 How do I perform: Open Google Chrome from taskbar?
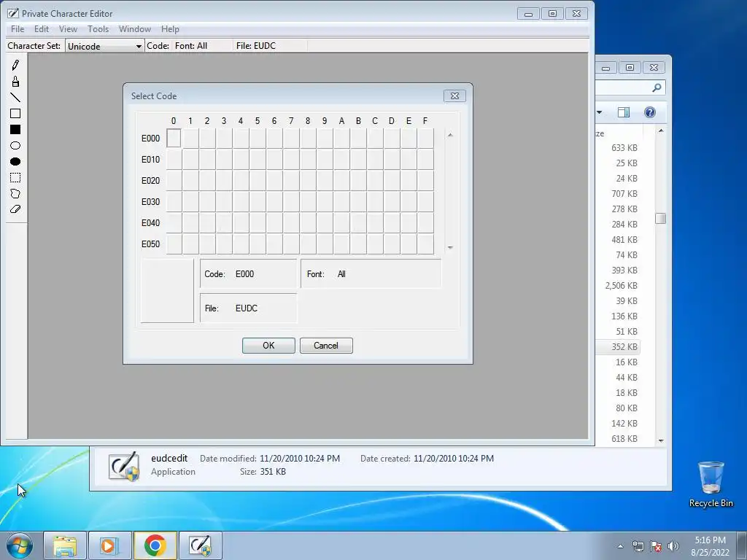tap(155, 545)
